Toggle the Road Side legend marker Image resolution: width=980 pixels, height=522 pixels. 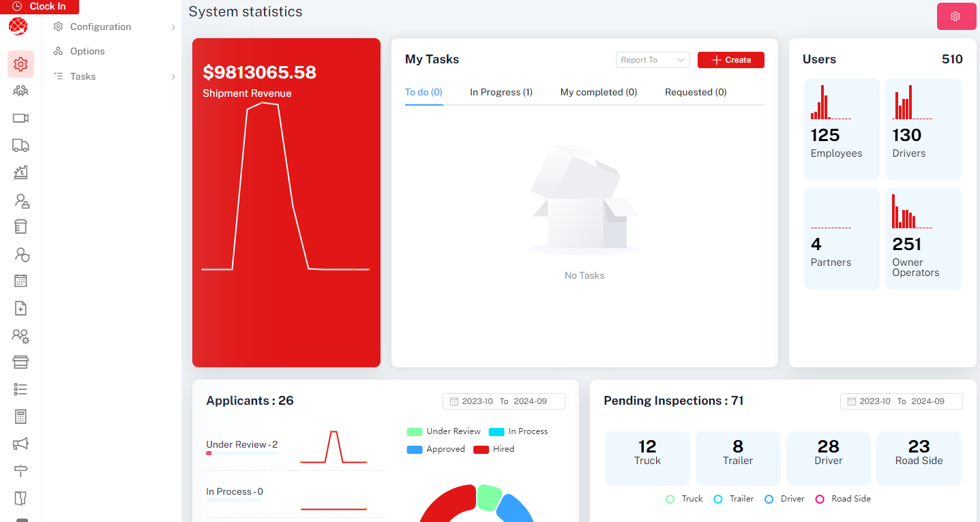tap(820, 499)
